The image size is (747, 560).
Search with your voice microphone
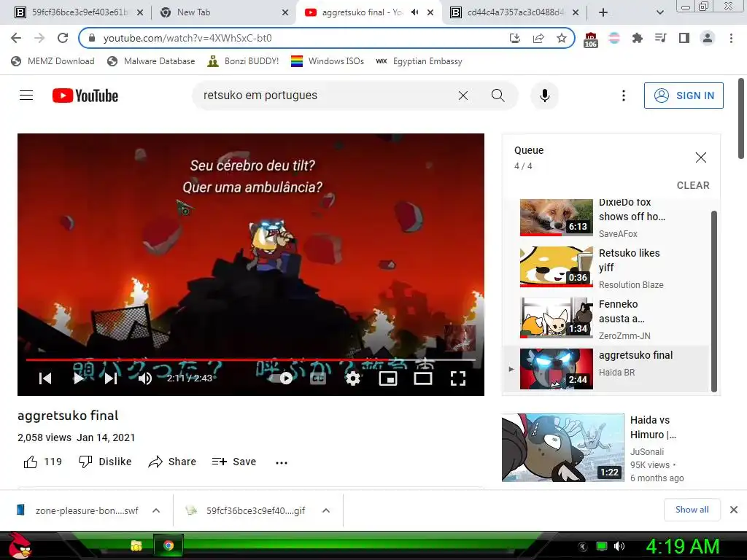[544, 96]
